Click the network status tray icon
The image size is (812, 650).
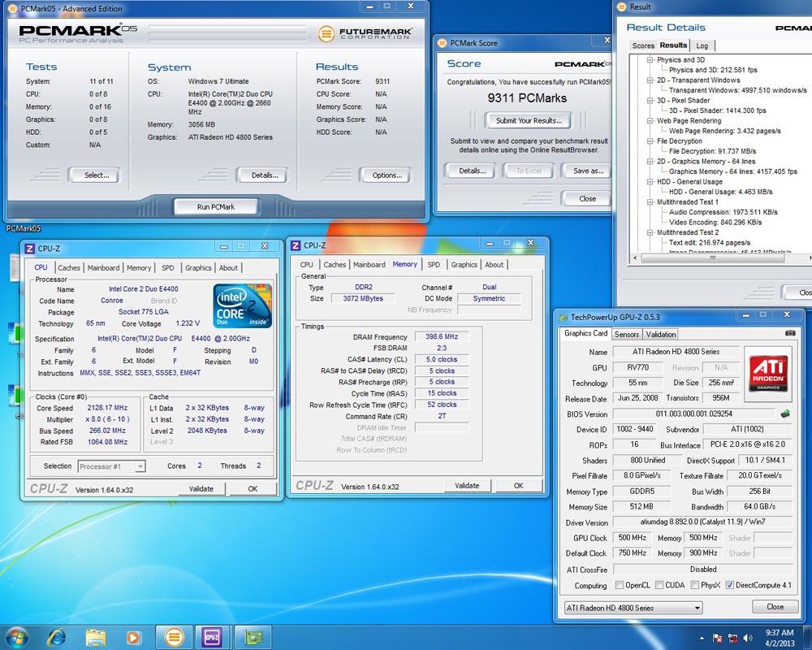click(x=732, y=638)
